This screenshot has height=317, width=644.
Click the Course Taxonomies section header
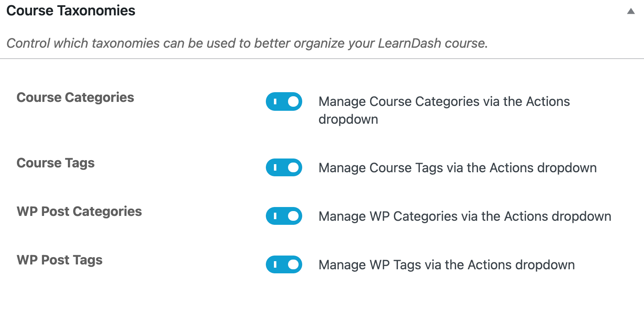pyautogui.click(x=71, y=11)
